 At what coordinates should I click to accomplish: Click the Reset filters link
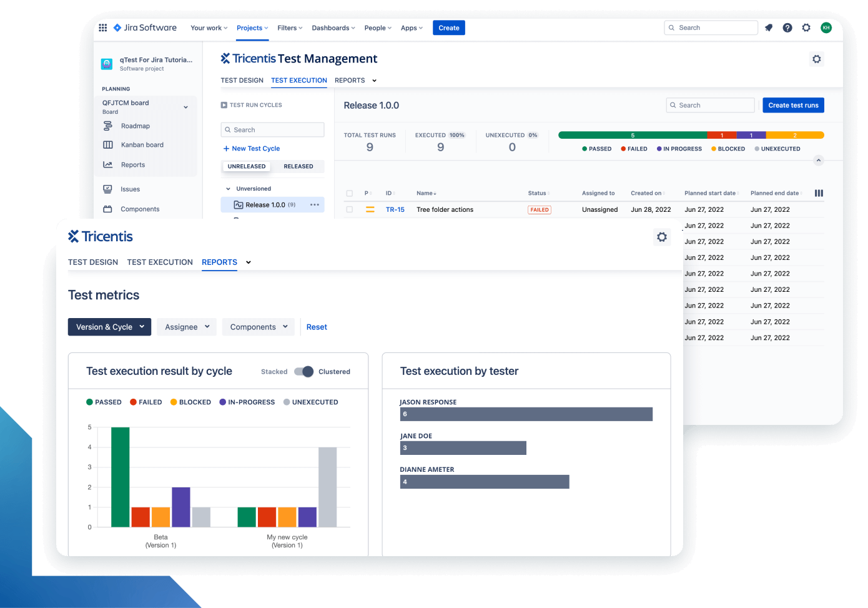point(317,327)
